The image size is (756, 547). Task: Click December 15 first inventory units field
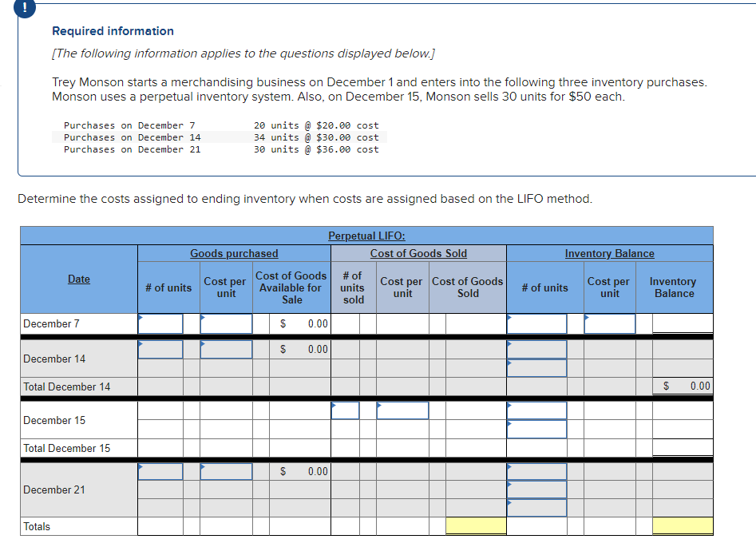point(536,410)
